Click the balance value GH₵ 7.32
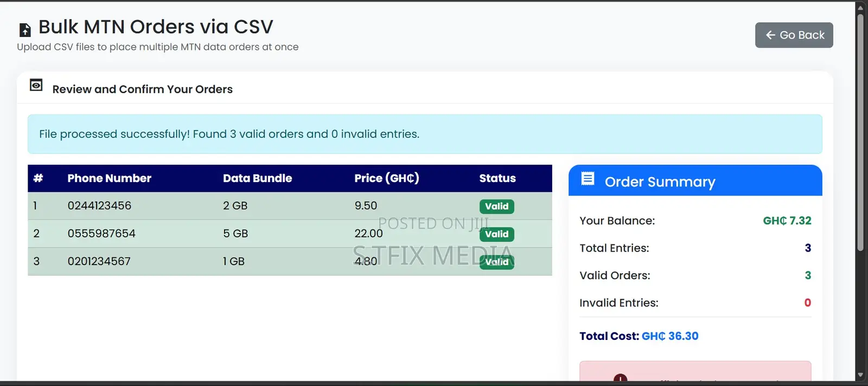Screen dimensions: 868x386 [x=787, y=221]
